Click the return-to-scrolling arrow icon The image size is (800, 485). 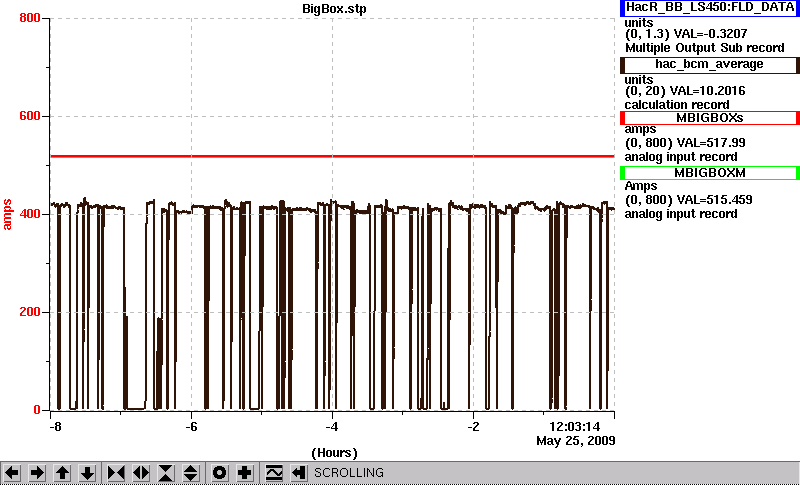coord(299,473)
